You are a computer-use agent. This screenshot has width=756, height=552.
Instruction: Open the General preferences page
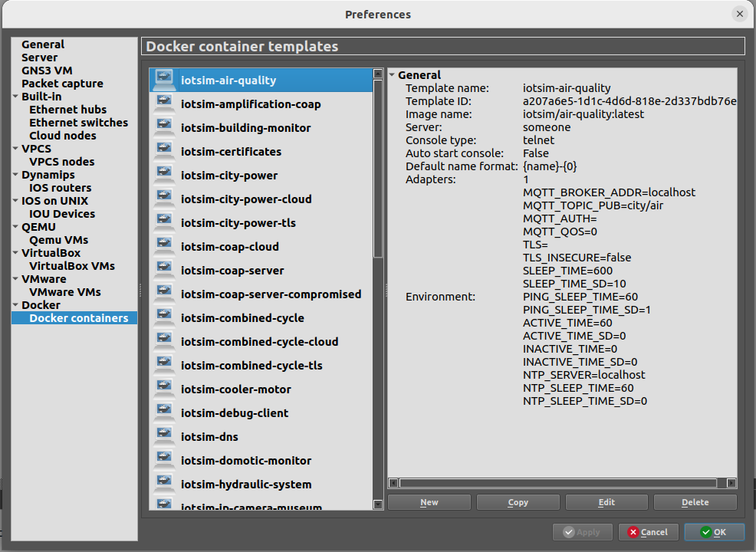(x=43, y=44)
